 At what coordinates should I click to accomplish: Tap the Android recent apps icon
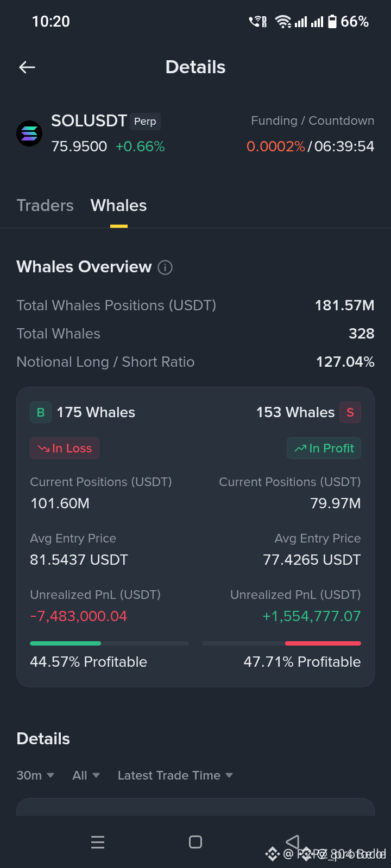[98, 842]
